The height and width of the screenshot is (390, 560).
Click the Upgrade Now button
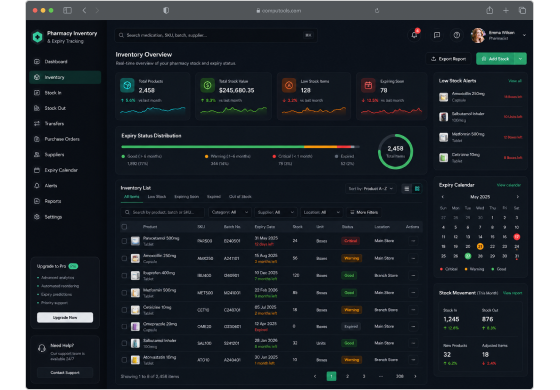65,318
